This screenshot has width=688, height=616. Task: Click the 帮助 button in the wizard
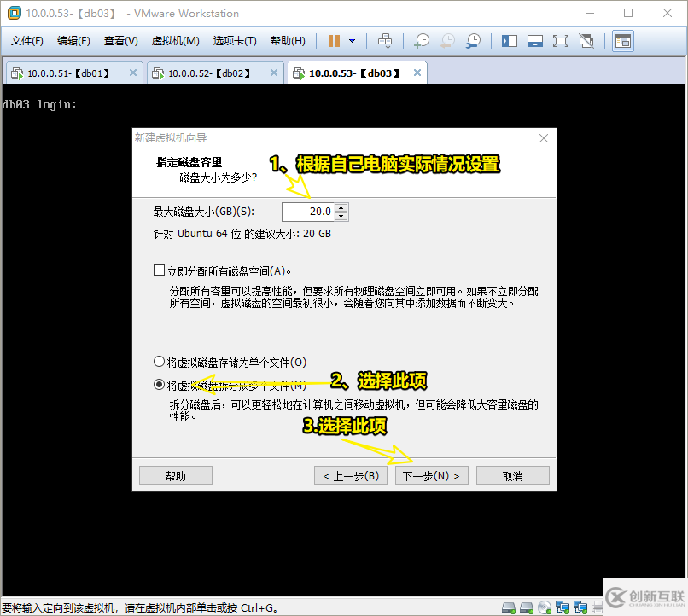tap(176, 476)
